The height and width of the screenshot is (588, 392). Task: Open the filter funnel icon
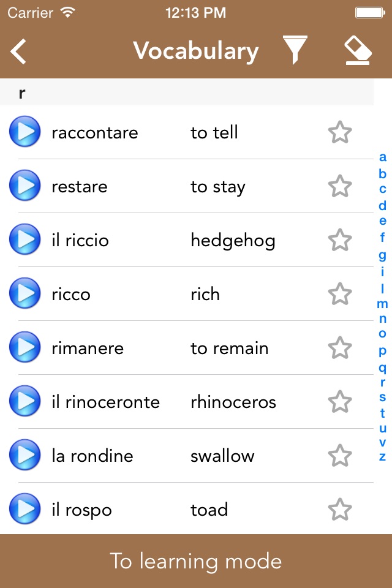[x=295, y=50]
